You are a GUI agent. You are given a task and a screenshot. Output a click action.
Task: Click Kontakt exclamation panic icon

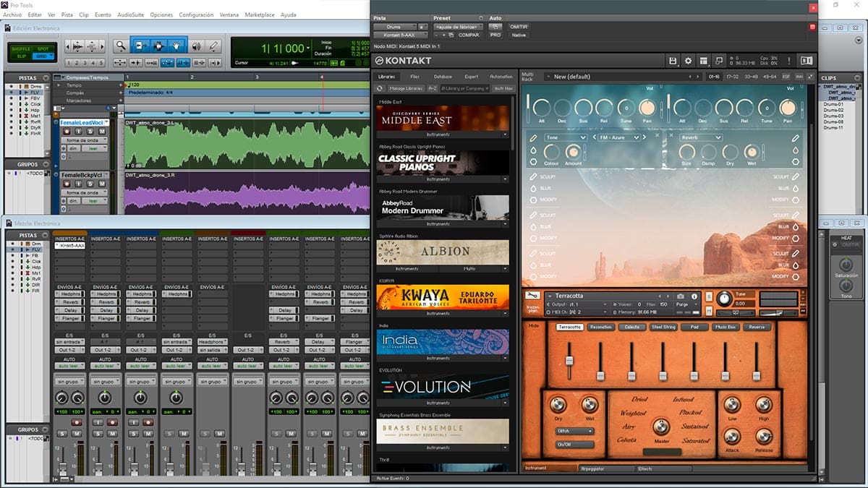click(788, 61)
